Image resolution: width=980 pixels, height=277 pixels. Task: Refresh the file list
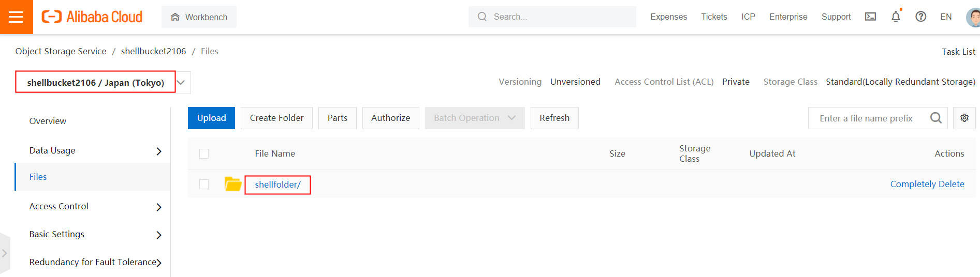tap(554, 118)
